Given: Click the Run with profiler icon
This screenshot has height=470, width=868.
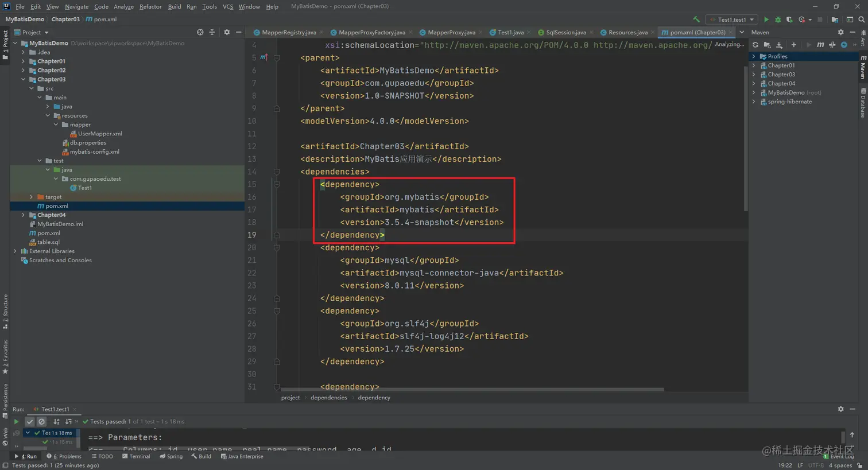Looking at the screenshot, I should pos(803,20).
